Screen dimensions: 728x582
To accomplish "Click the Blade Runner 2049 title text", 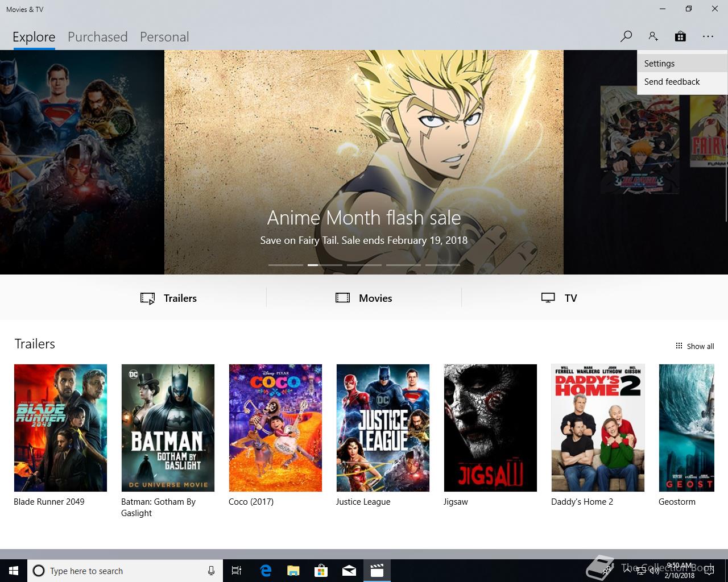I will [49, 502].
